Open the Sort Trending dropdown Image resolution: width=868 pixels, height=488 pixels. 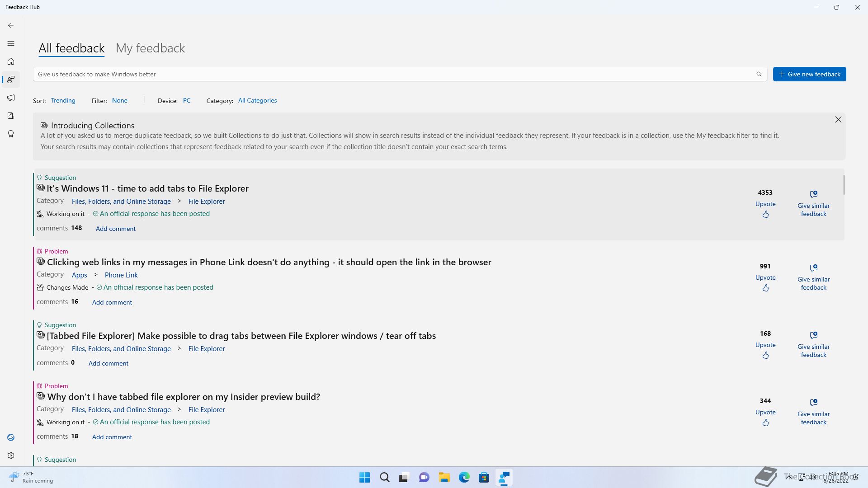63,100
